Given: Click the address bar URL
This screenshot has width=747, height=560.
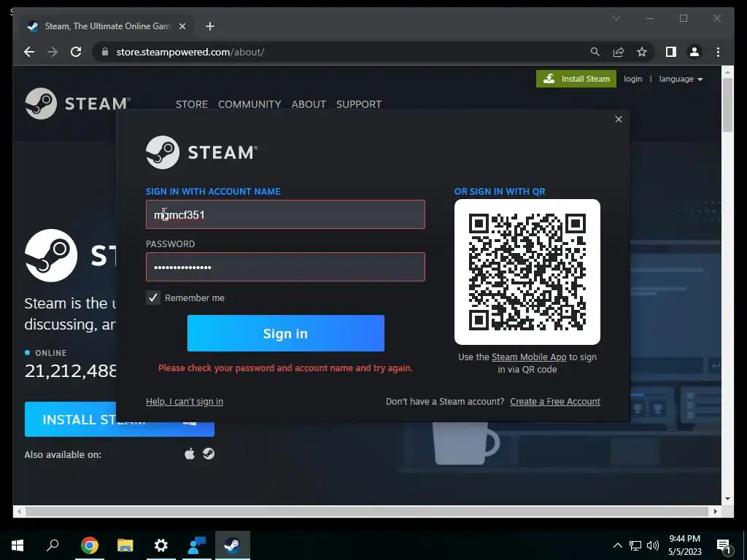Looking at the screenshot, I should [190, 52].
